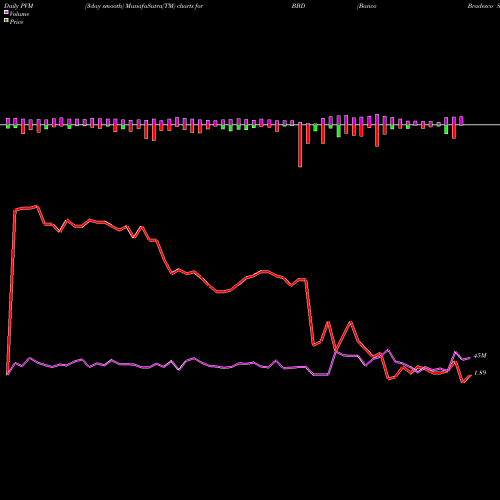
Task: Click the 'BBD' ticker symbol text
Action: pyautogui.click(x=298, y=6)
